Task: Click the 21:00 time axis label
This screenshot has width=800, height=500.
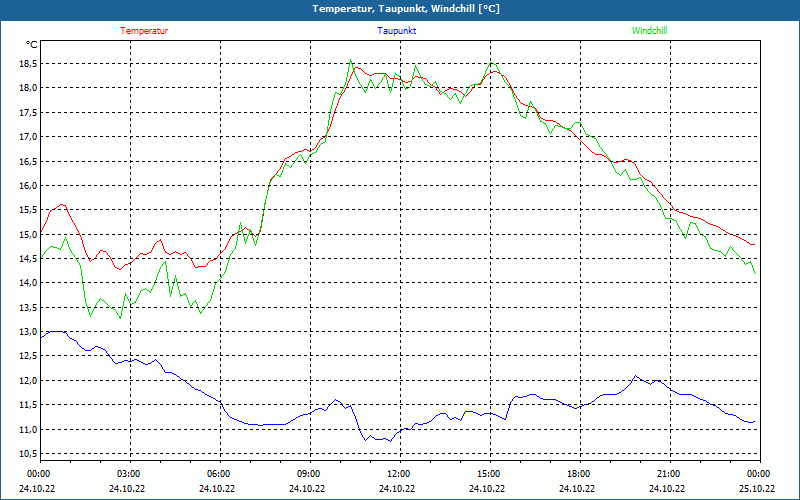Action: [669, 474]
